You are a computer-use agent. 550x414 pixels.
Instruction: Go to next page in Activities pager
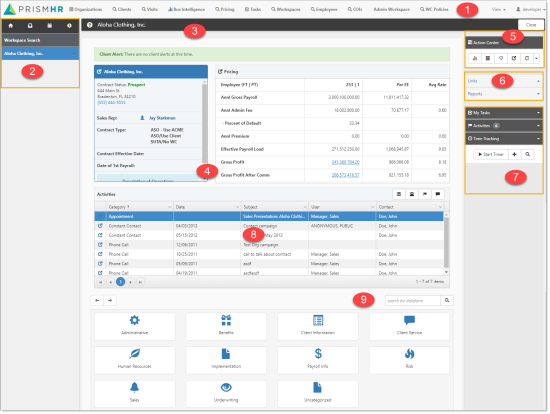(130, 282)
